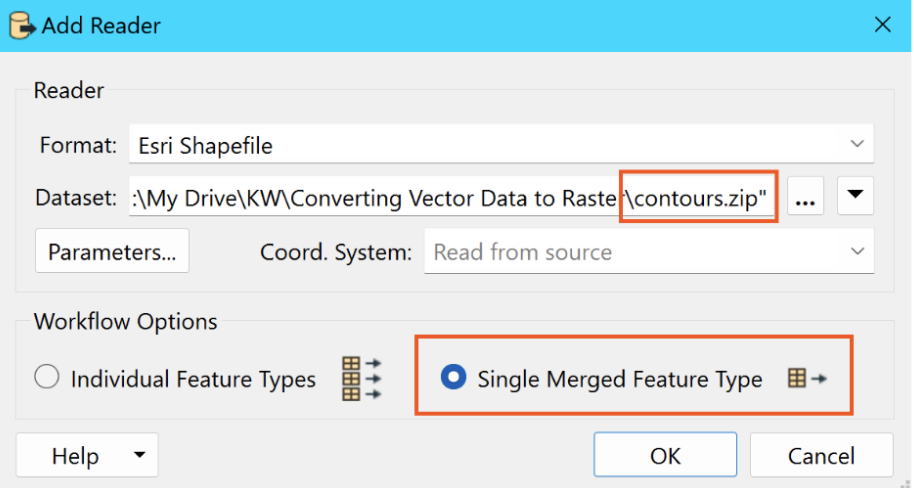
Task: Expand the Coord. System chevron
Action: 857,251
